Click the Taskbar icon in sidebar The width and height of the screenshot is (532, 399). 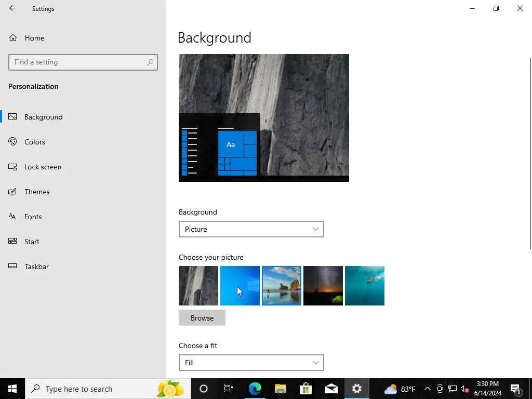tap(12, 266)
